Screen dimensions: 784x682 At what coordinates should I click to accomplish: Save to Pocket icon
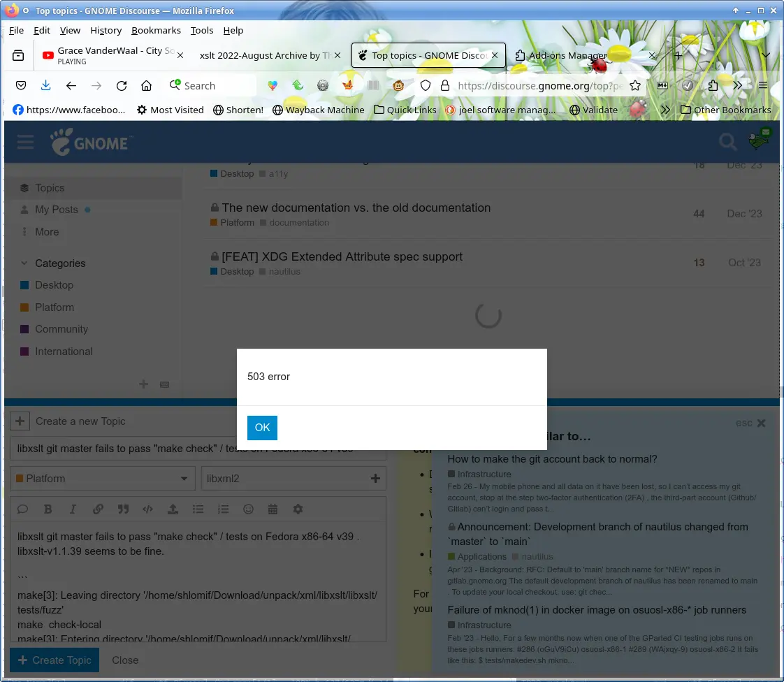[x=21, y=85]
